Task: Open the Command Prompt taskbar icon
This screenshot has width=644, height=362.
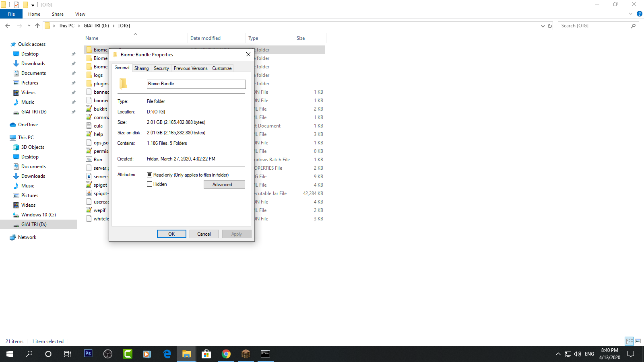Action: [265, 354]
